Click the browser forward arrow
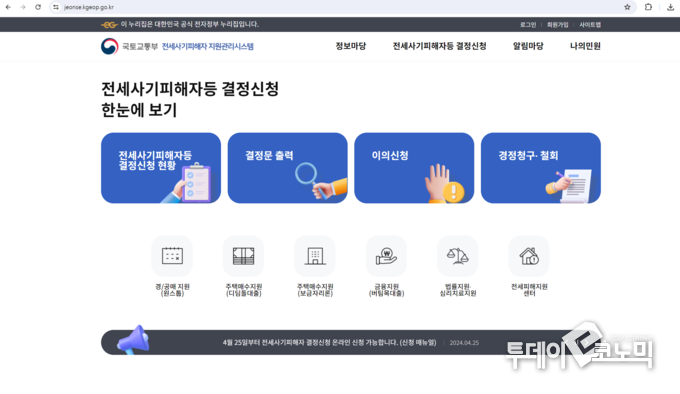 pyautogui.click(x=23, y=7)
